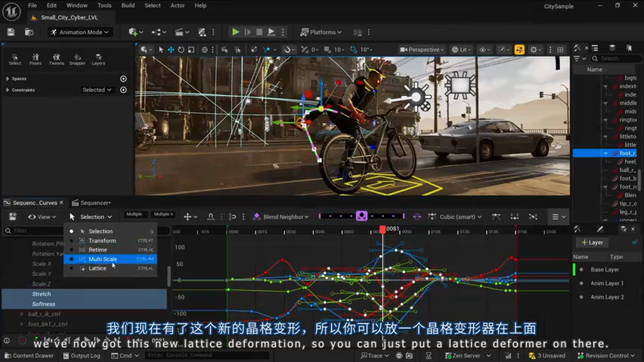Select the Tweens animation tool
Image resolution: width=644 pixels, height=362 pixels.
(x=57, y=59)
